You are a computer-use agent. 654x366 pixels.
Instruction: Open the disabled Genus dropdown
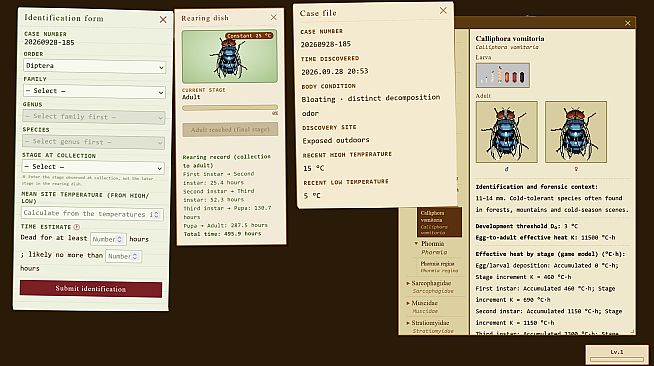click(x=93, y=117)
